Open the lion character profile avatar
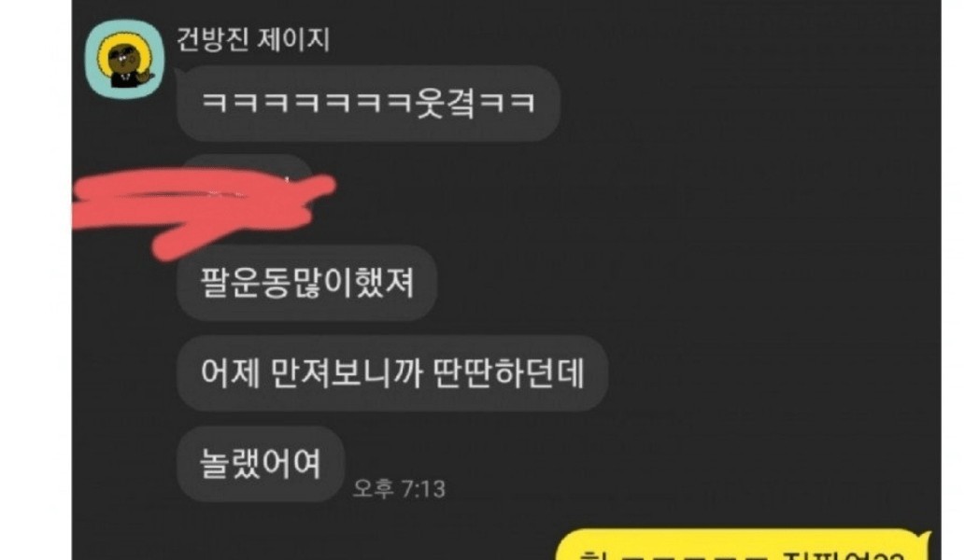 click(125, 59)
